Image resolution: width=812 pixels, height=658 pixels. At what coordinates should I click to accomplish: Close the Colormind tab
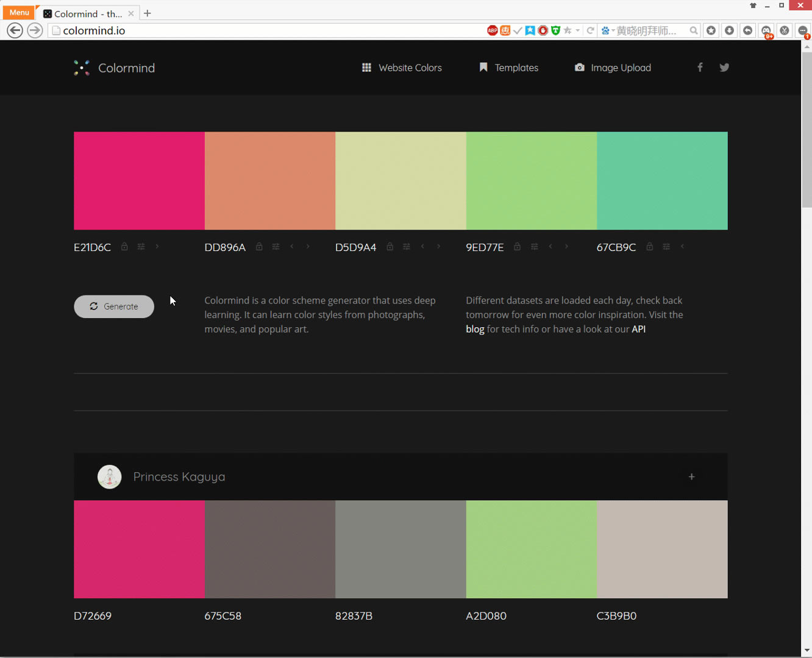coord(130,13)
